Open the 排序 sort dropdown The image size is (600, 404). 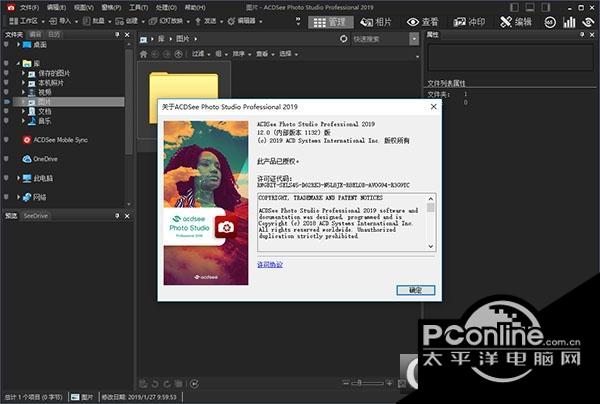coord(241,54)
